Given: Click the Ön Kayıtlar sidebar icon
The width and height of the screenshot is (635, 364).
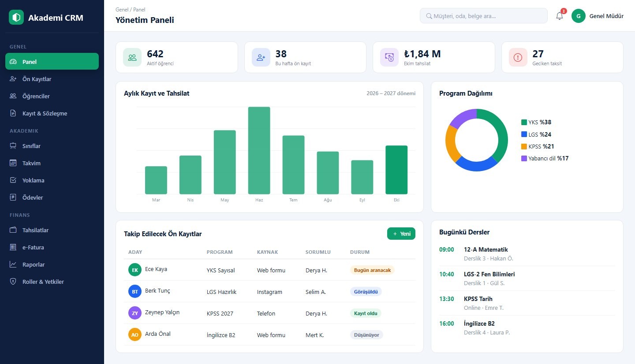Looking at the screenshot, I should [x=13, y=79].
